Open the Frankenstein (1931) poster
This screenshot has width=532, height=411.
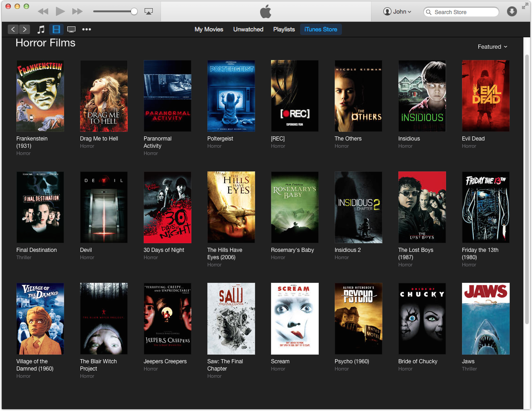40,96
